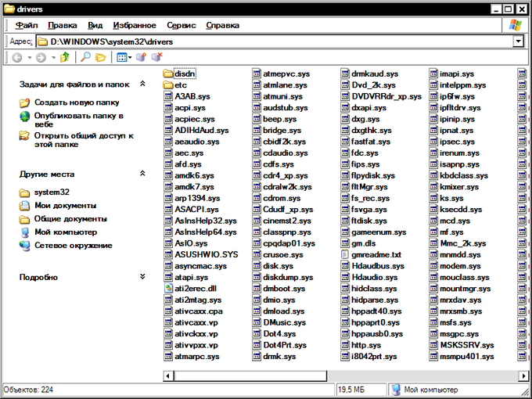Image resolution: width=532 pixels, height=399 pixels.
Task: Click the My Computer icon in Other Places
Action: [x=25, y=233]
